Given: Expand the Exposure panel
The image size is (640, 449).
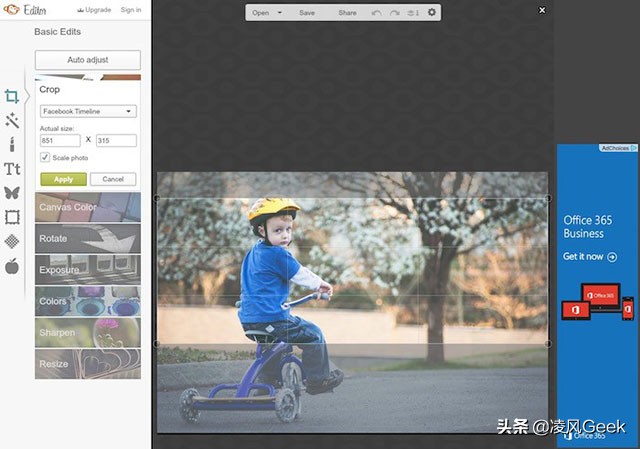Looking at the screenshot, I should 88,270.
